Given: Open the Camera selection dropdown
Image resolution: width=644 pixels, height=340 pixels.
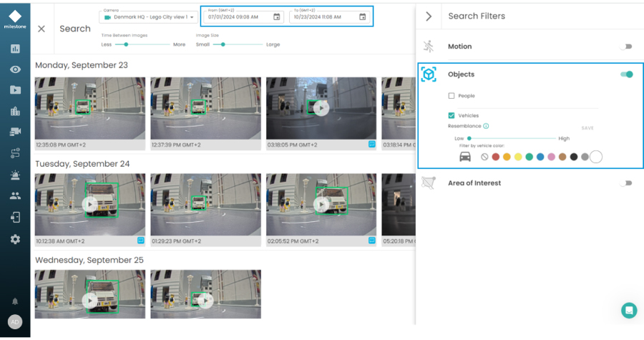Looking at the screenshot, I should [x=148, y=17].
